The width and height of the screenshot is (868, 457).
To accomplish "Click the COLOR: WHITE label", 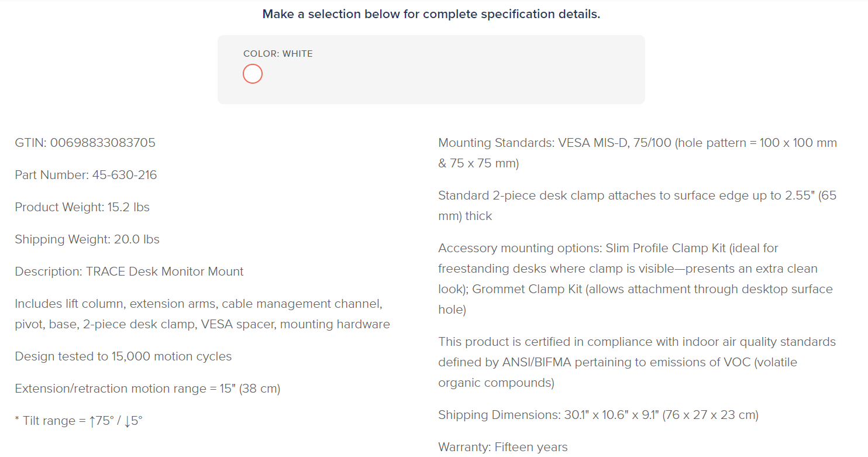I will pyautogui.click(x=278, y=54).
